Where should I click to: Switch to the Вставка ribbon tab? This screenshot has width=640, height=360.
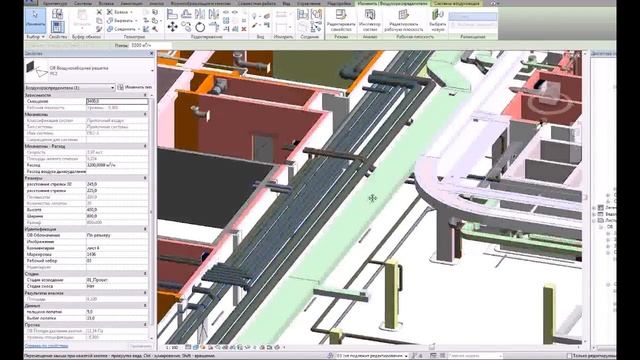coord(107,3)
